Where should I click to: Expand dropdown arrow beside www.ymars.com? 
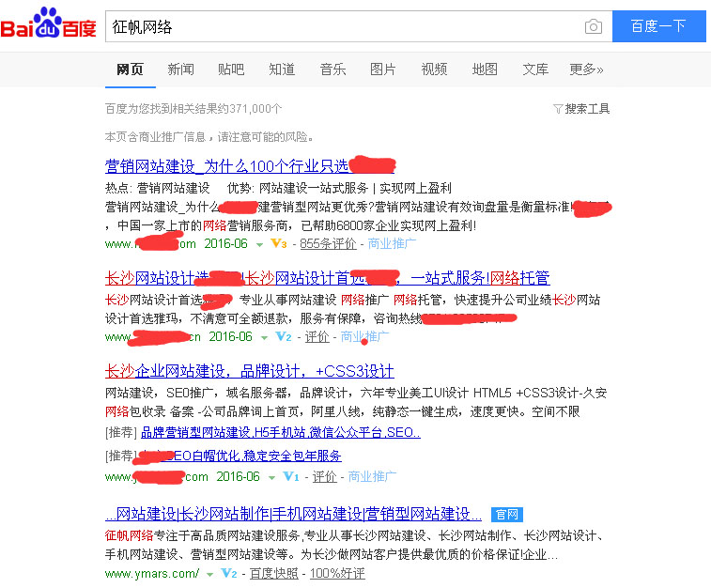pos(209,575)
